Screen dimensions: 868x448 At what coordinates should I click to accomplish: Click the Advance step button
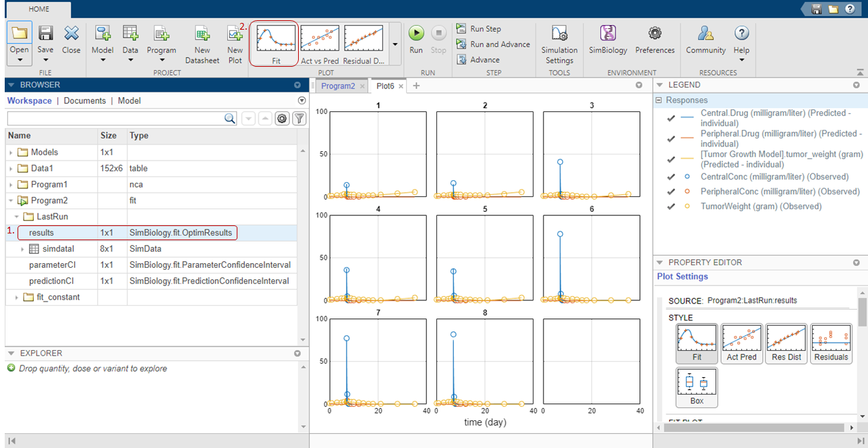pos(478,59)
